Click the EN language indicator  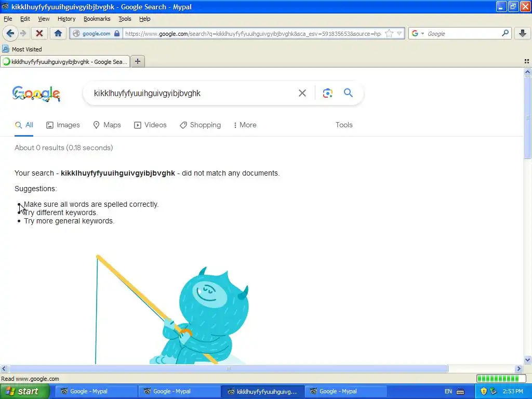[448, 392]
